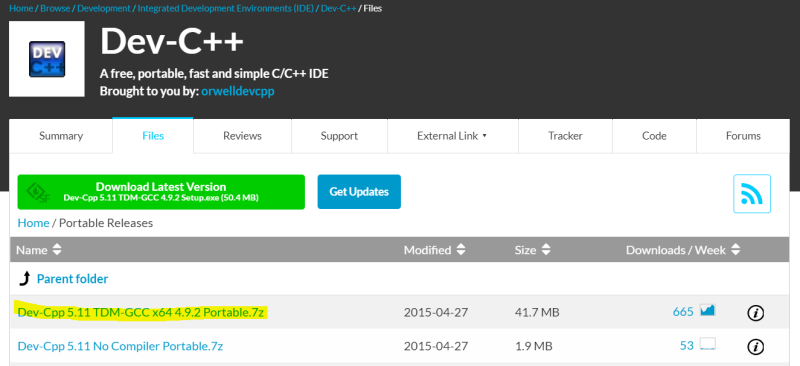View info for TDM-GCC x64 Portable file
Screen dimensions: 800x366
coord(755,312)
